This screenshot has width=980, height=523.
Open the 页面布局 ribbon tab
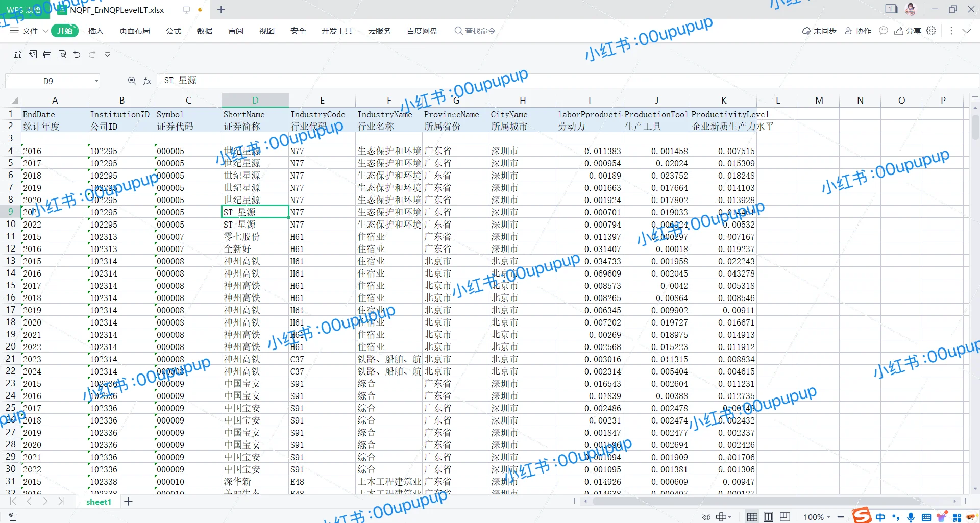coord(135,31)
